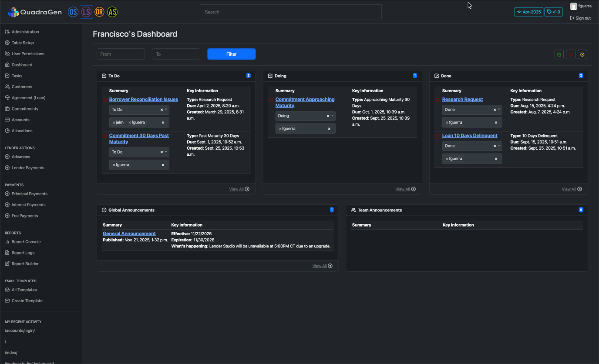599x364 pixels.
Task: Clear all assignees on Borrower Reconciliation Issues
Action: point(163,123)
